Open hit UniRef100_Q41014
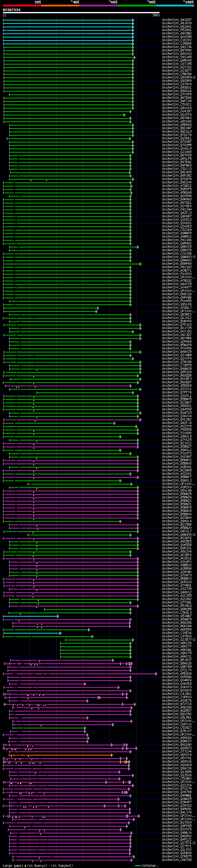197x868 pixels. coord(177,108)
